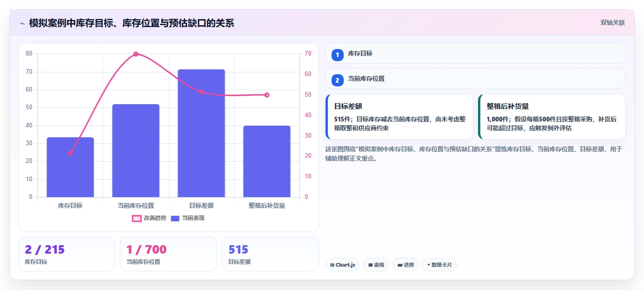Open the 目标差额 info card
This screenshot has height=290, width=644.
tap(399, 117)
